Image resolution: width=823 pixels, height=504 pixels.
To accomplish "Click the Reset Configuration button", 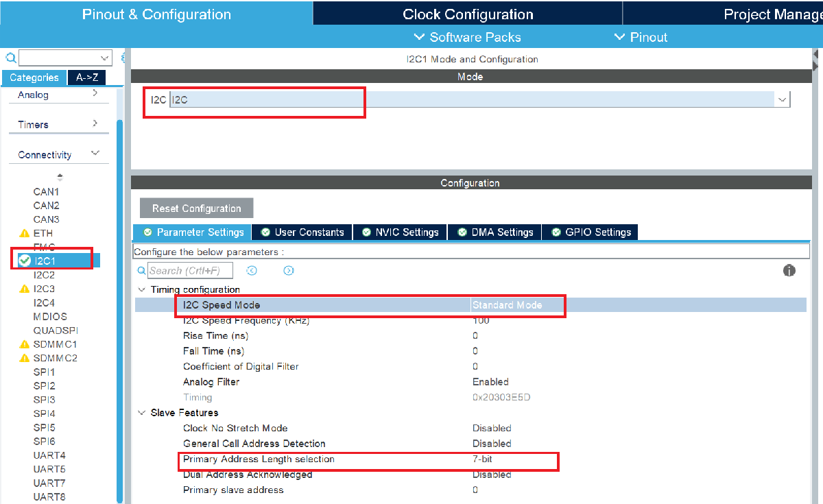I will tap(196, 207).
